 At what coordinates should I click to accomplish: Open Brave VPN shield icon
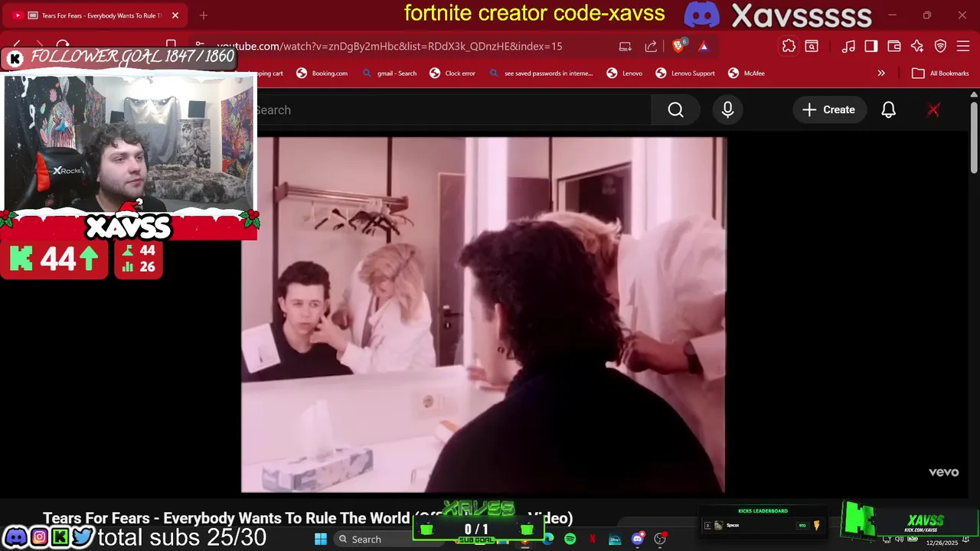(x=940, y=46)
